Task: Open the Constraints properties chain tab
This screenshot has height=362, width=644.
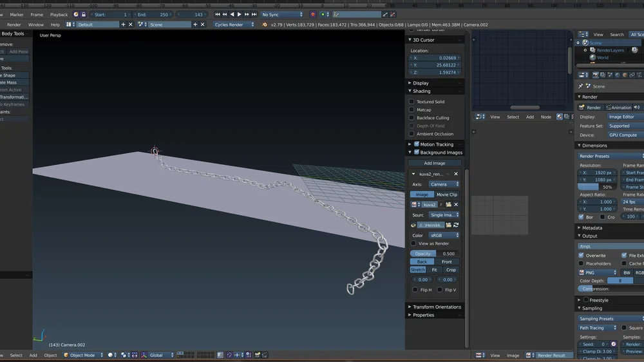Action: click(632, 75)
